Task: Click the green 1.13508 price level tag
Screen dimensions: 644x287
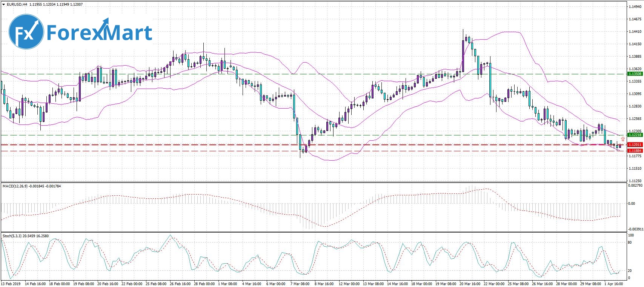Action: click(x=635, y=74)
